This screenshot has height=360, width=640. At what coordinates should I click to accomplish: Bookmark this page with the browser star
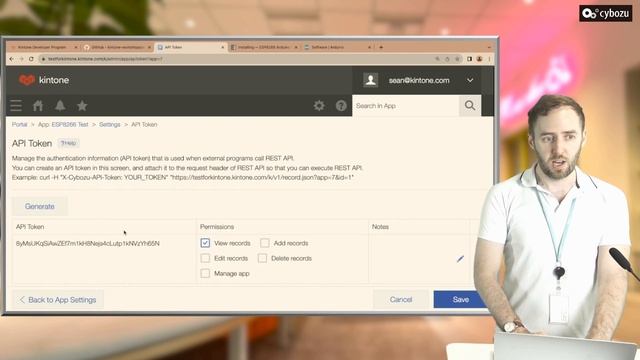coord(457,59)
